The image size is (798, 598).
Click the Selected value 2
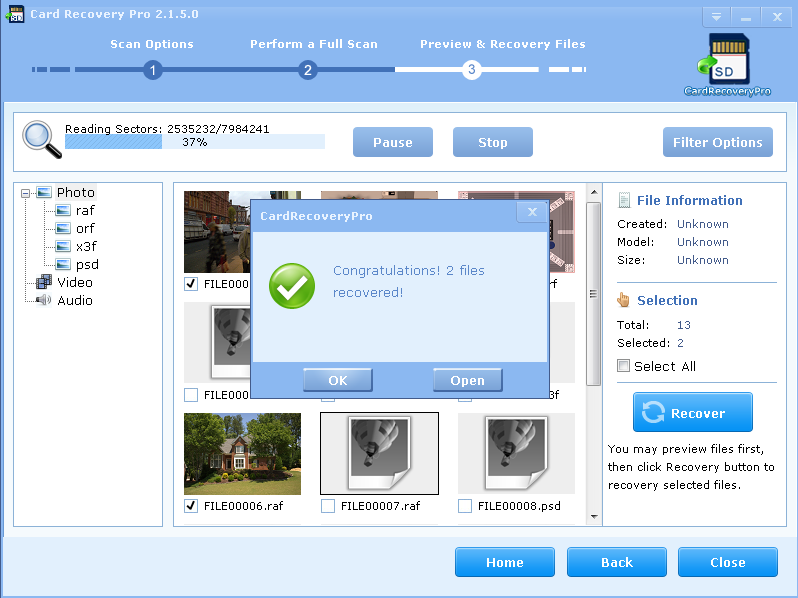[x=680, y=343]
